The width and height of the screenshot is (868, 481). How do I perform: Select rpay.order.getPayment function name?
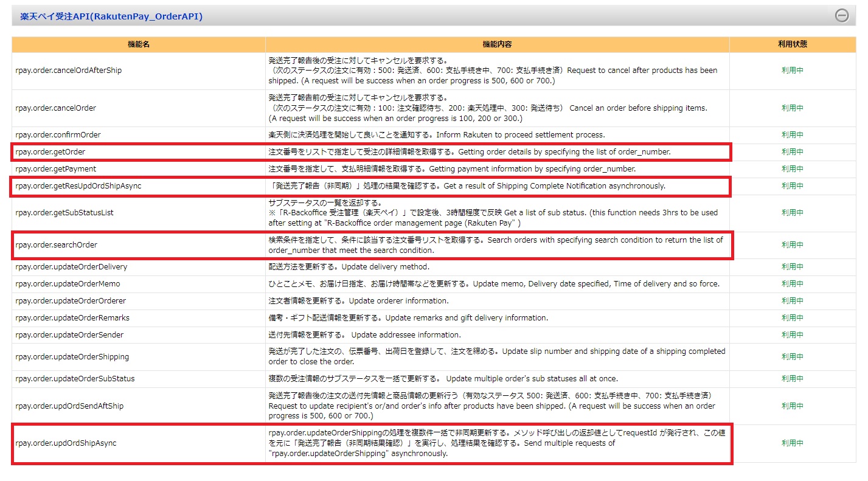tap(55, 169)
